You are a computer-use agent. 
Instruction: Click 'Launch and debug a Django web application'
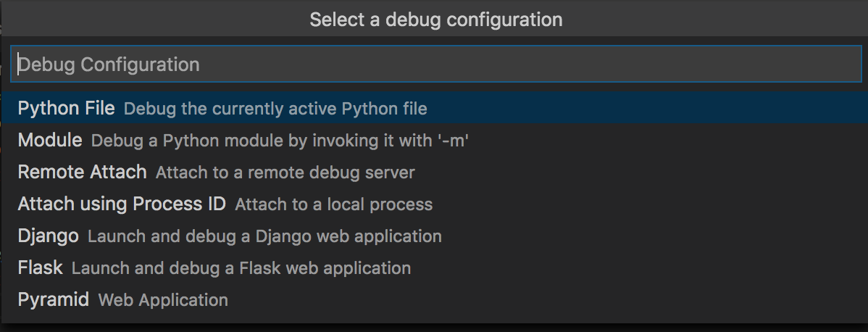(264, 237)
